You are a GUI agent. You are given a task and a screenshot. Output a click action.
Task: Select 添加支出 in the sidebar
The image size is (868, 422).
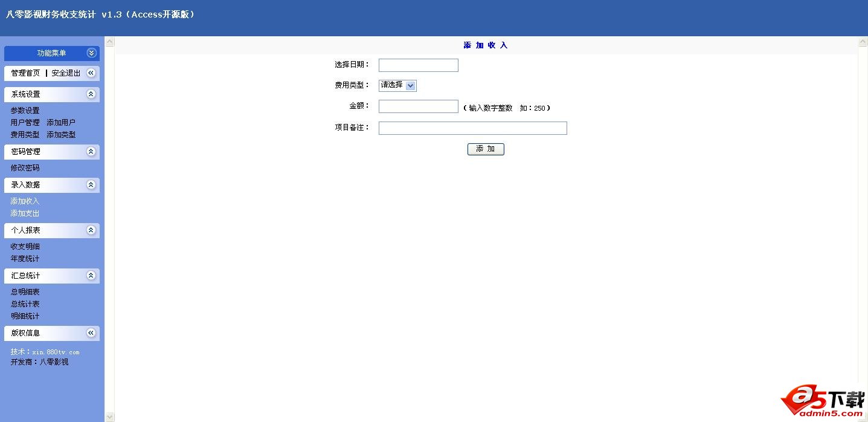[x=25, y=213]
